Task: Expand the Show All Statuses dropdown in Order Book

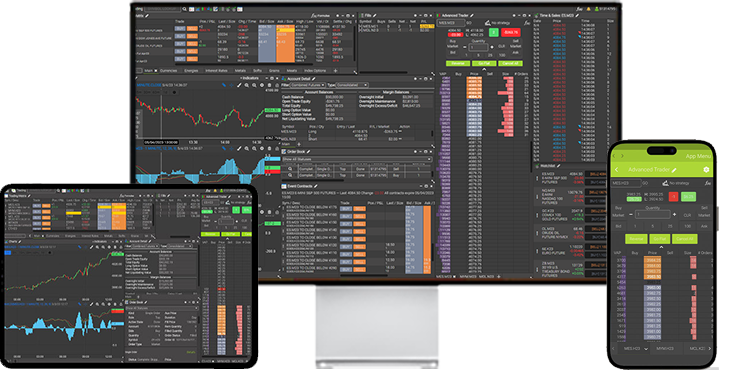Action: click(x=357, y=159)
